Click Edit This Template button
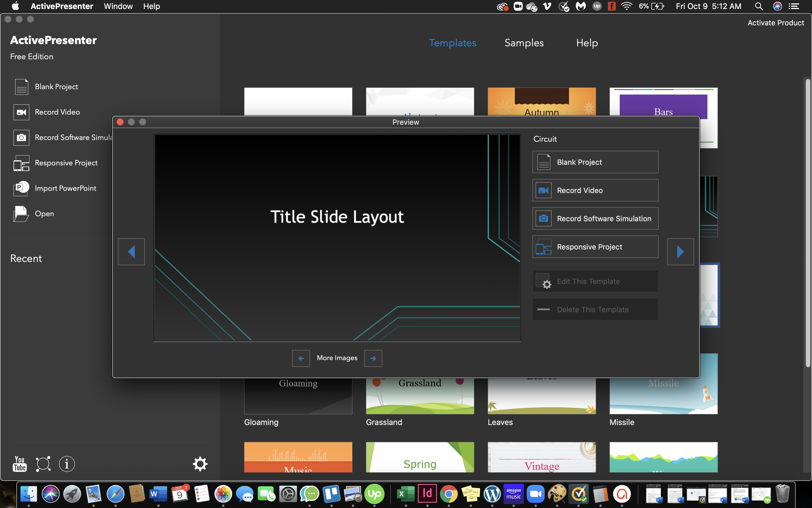The image size is (812, 508). [595, 281]
